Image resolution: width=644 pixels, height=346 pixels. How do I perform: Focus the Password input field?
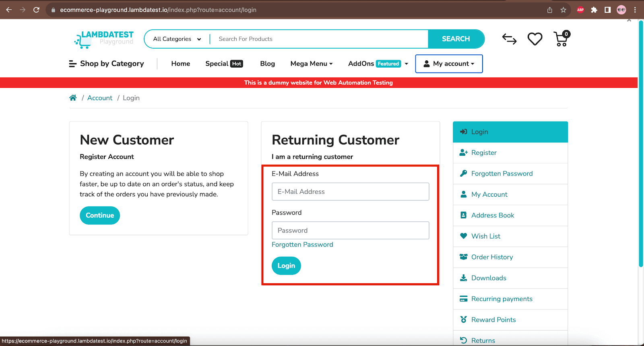tap(351, 231)
